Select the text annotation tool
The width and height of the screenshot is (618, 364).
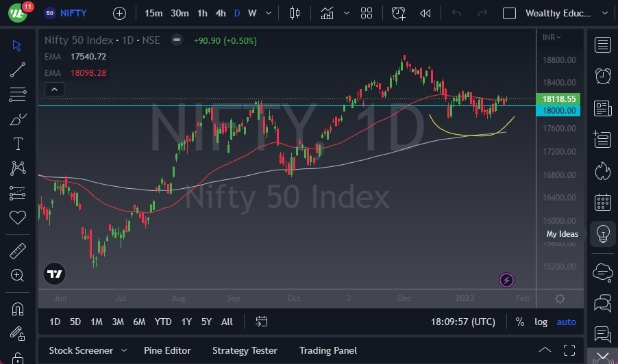click(18, 144)
